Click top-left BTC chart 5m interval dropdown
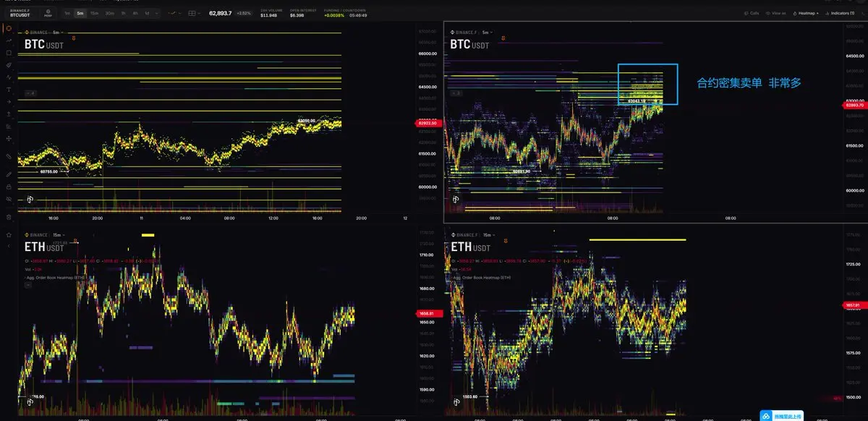Screen dimensions: 868x421 click(x=57, y=33)
